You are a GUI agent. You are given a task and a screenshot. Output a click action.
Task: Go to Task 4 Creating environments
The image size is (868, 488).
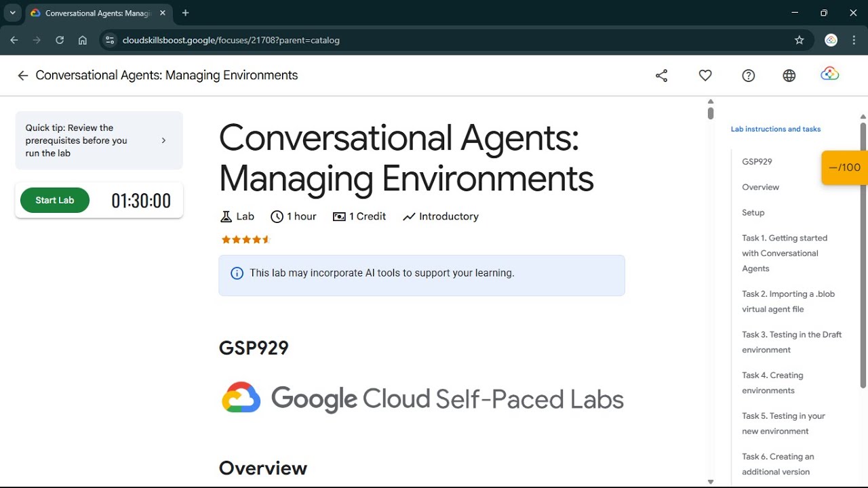pos(772,383)
